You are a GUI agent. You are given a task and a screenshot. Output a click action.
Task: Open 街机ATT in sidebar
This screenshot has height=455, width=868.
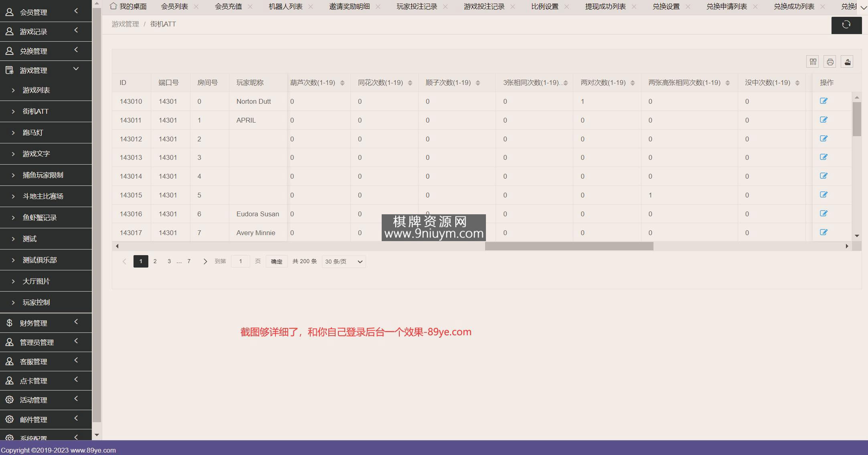[46, 111]
